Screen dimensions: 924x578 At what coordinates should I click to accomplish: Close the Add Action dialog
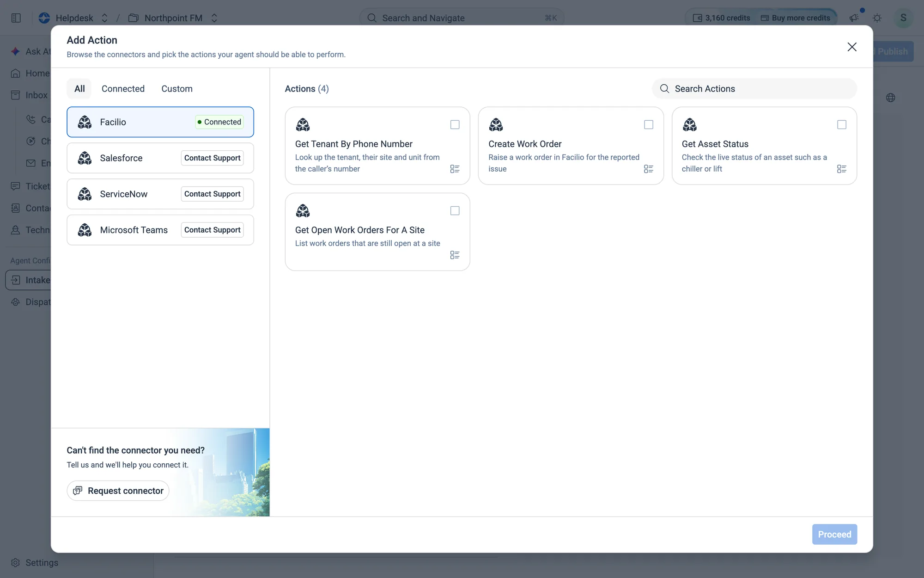pos(852,47)
